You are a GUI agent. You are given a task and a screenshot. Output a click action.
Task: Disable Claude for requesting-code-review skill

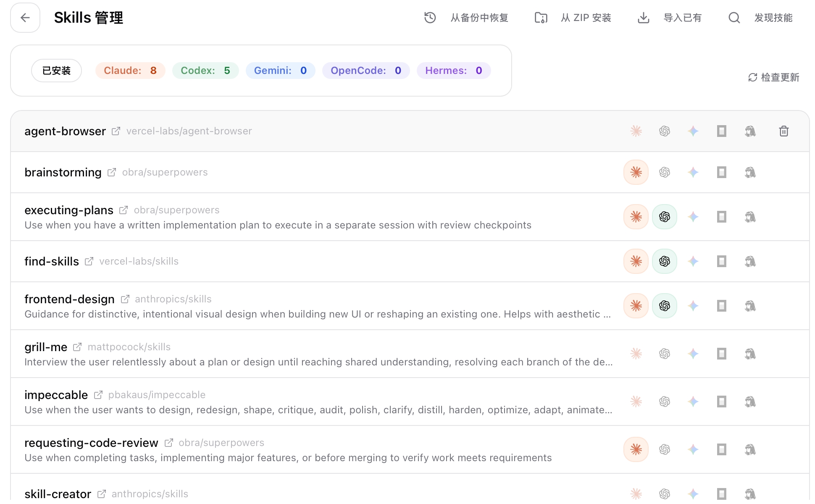coord(636,449)
